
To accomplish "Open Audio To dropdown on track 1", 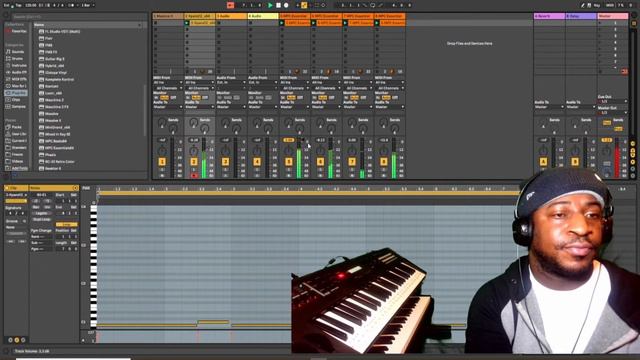I will [168, 107].
